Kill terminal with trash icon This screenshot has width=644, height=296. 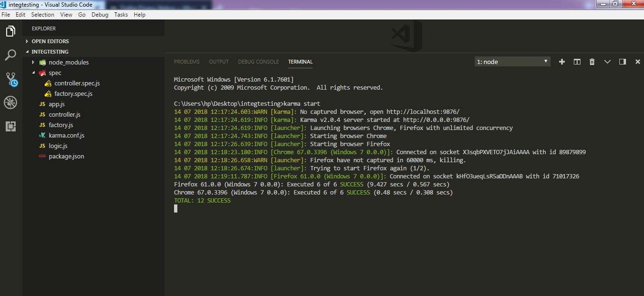592,62
